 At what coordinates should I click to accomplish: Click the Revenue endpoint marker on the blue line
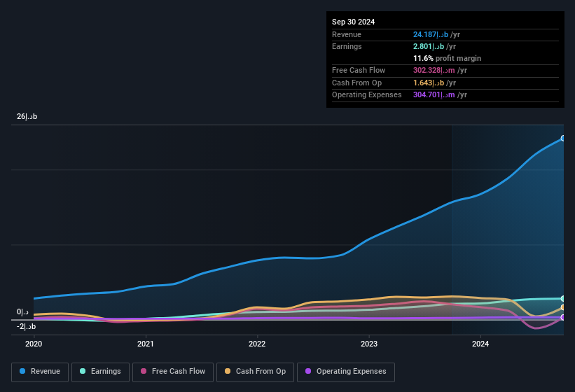563,138
